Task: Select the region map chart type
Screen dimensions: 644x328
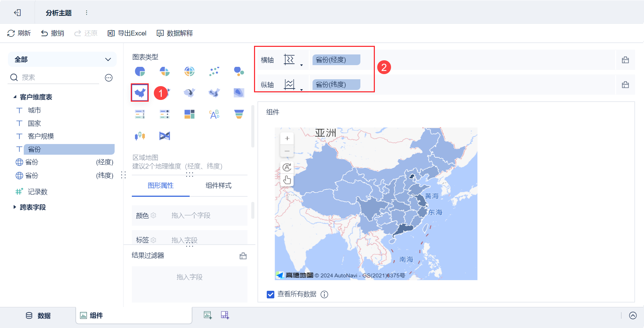Action: point(140,93)
